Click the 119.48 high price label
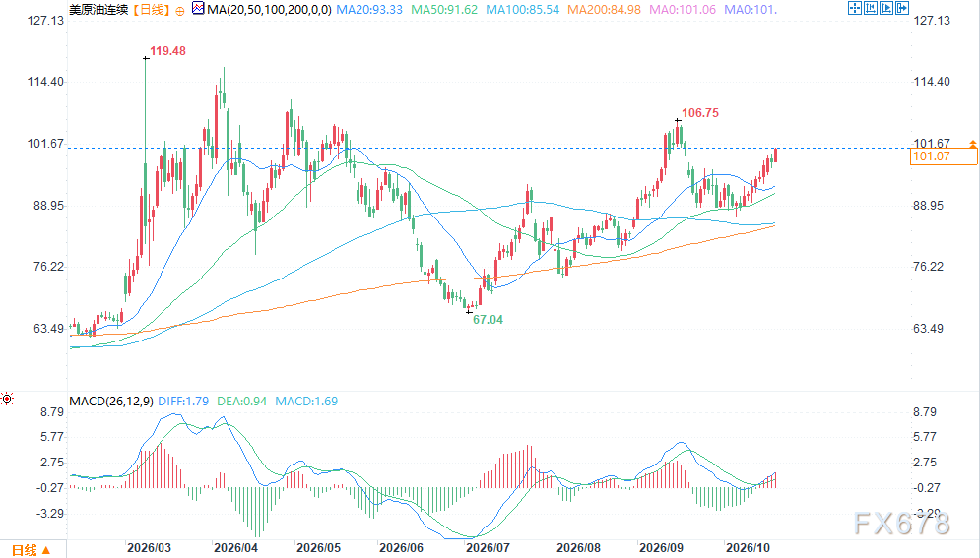Viewport: 980px width, 558px height. (167, 51)
